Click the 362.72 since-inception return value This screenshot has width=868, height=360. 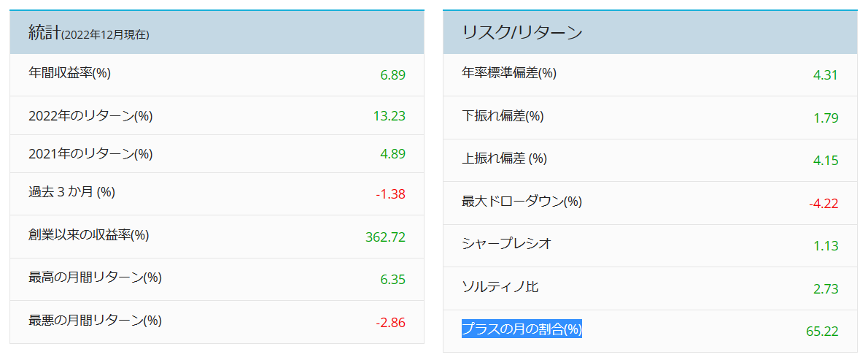click(x=385, y=237)
